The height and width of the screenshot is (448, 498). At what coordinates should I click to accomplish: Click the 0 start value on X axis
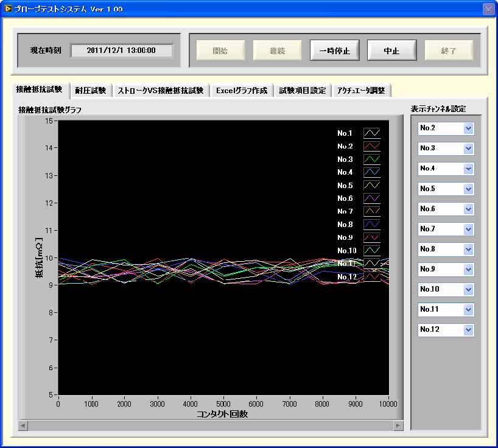[x=58, y=404]
